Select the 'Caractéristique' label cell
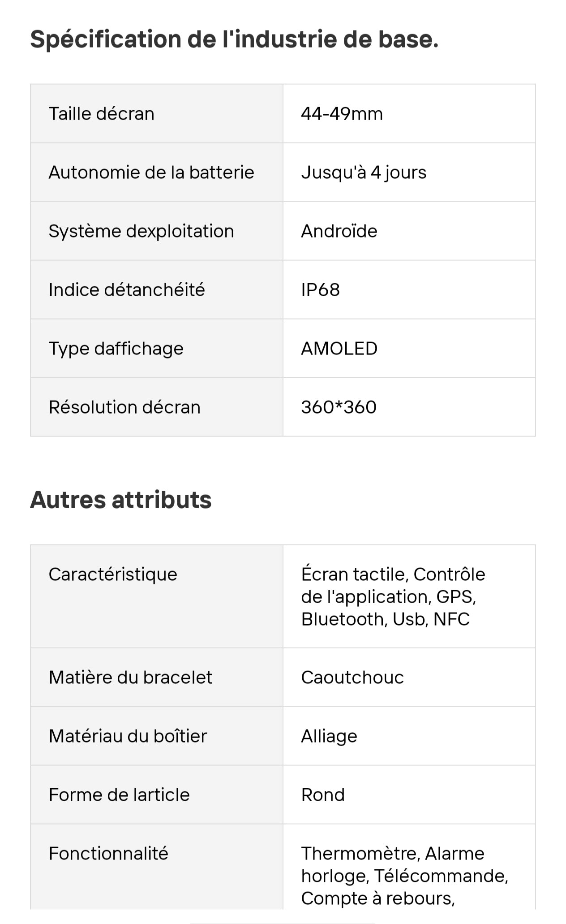The image size is (566, 924). tap(157, 596)
